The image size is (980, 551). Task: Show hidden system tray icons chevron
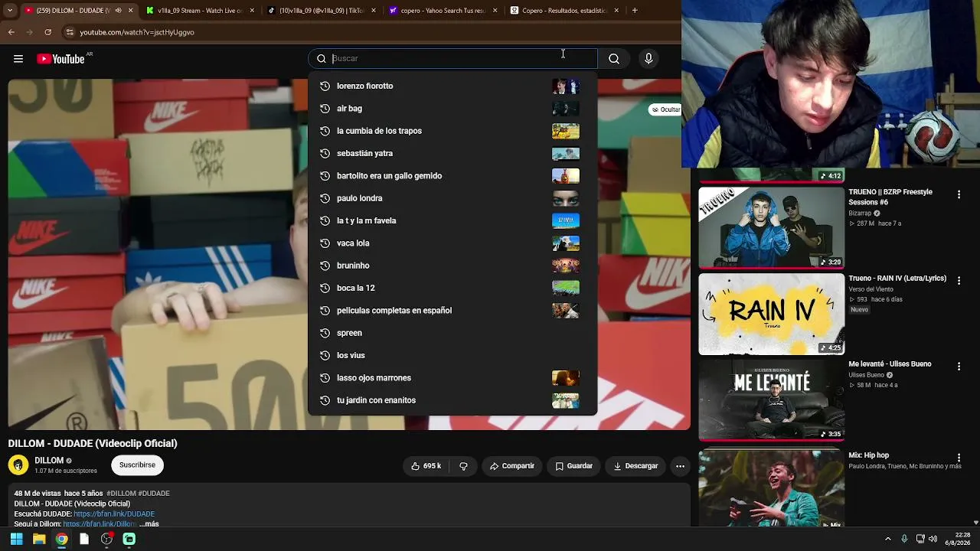pyautogui.click(x=888, y=539)
